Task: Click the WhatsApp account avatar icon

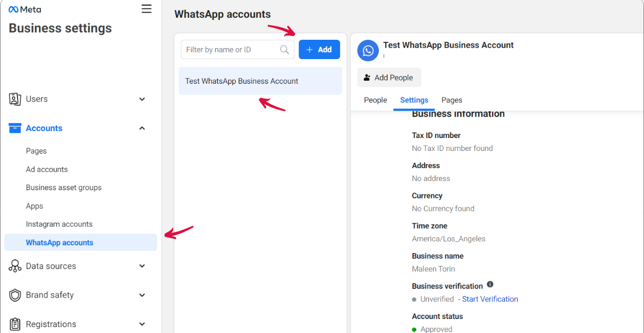Action: [368, 50]
